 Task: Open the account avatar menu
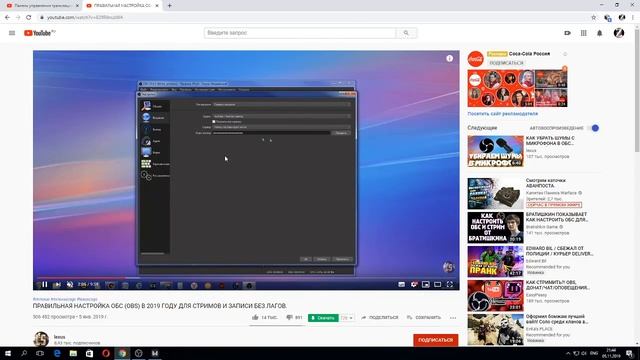click(619, 33)
